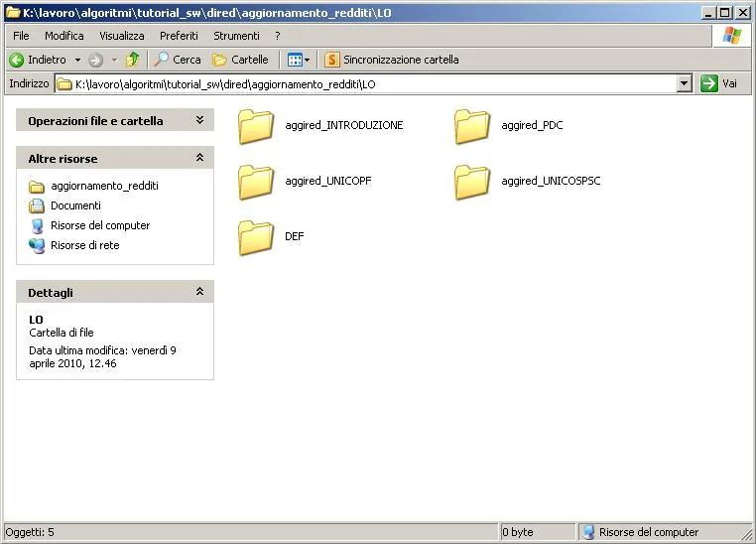This screenshot has width=756, height=544.
Task: Click the aggired_UNICOPF folder name text
Action: [x=327, y=181]
